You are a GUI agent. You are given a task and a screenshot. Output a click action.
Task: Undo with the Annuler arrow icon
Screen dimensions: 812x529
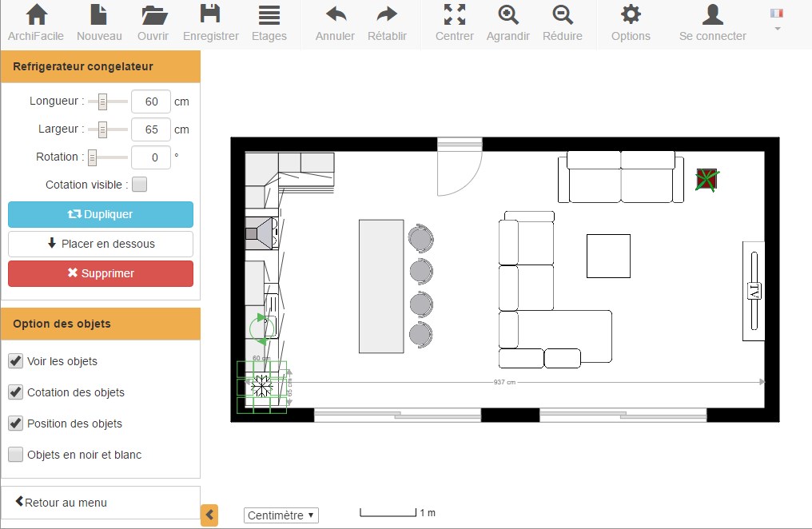click(333, 22)
